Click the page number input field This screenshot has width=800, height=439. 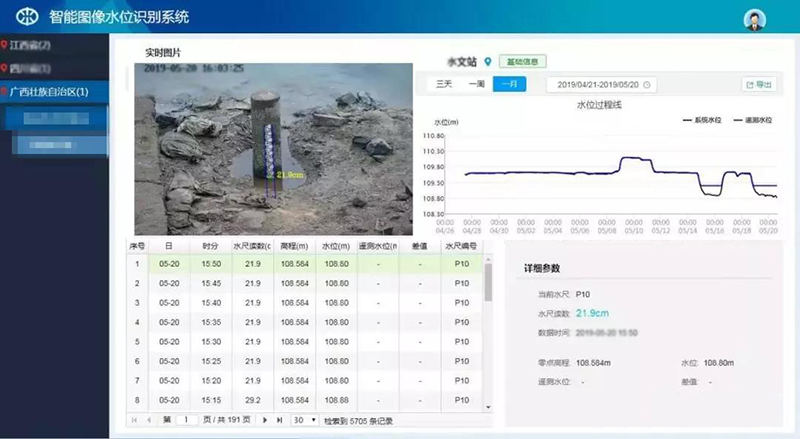pos(186,420)
